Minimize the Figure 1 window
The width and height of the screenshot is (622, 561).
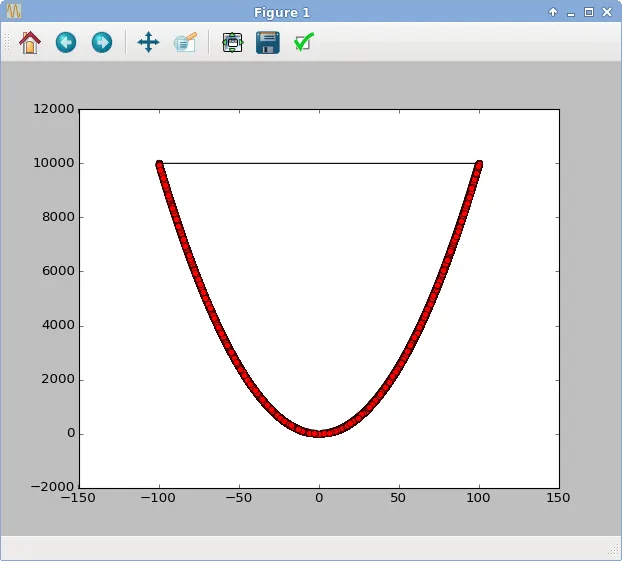571,14
